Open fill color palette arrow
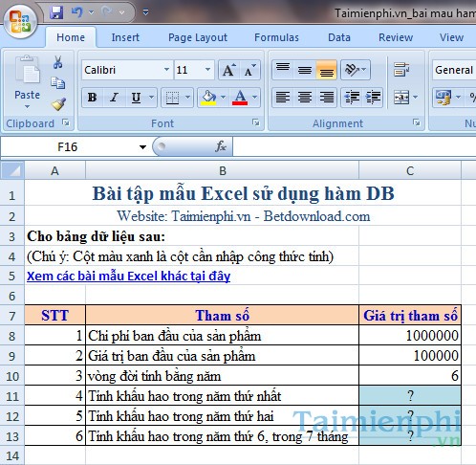Image resolution: width=476 pixels, height=465 pixels. 223,98
